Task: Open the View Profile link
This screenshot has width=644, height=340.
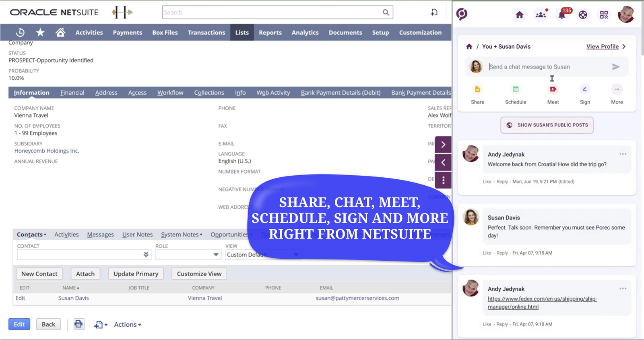Action: [x=602, y=46]
